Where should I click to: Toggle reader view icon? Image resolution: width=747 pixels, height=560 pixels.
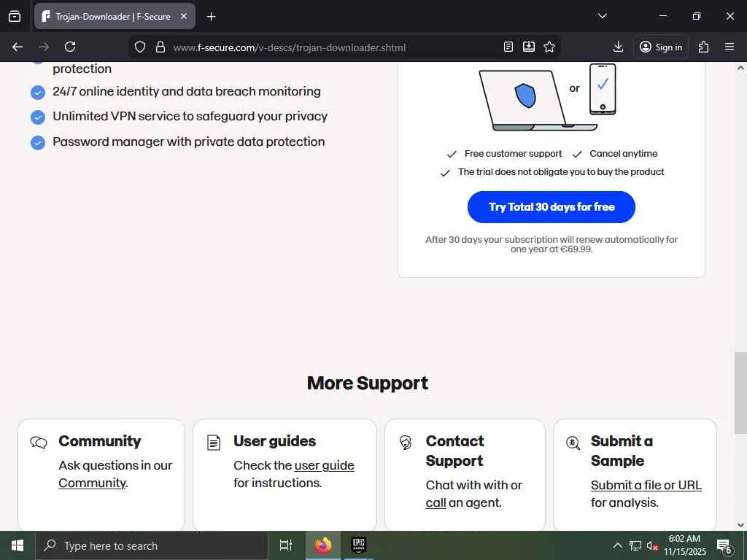508,47
